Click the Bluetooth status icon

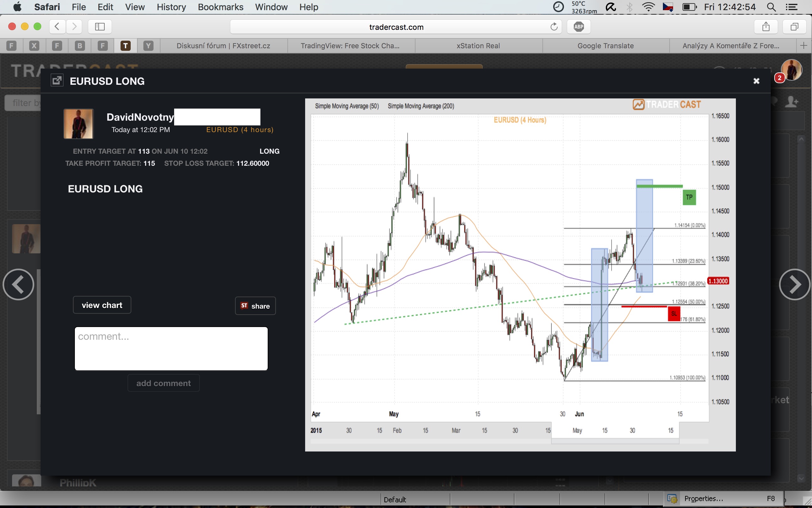click(630, 7)
